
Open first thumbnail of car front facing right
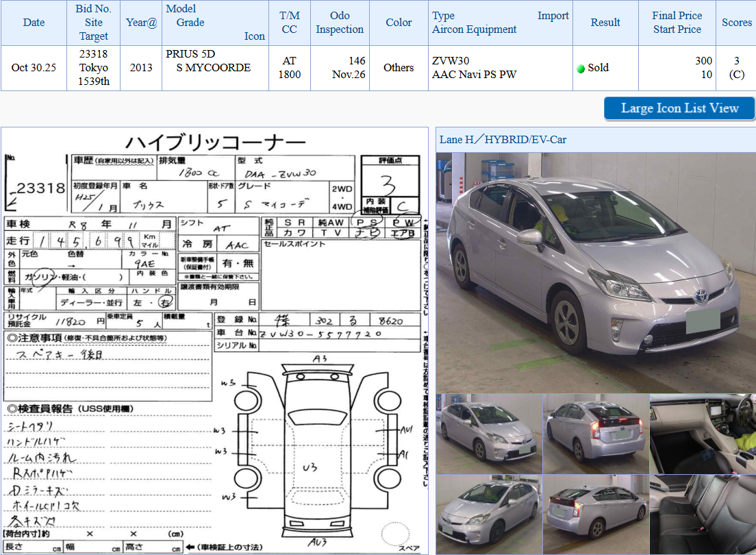click(x=489, y=434)
